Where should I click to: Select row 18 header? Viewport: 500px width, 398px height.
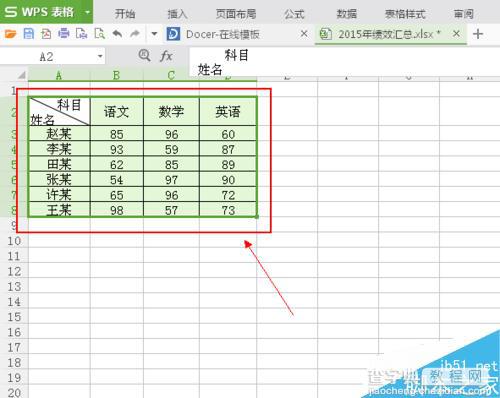click(x=14, y=362)
